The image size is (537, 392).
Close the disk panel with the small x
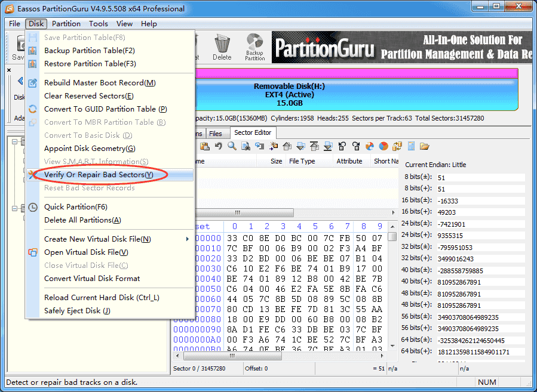[x=9, y=70]
